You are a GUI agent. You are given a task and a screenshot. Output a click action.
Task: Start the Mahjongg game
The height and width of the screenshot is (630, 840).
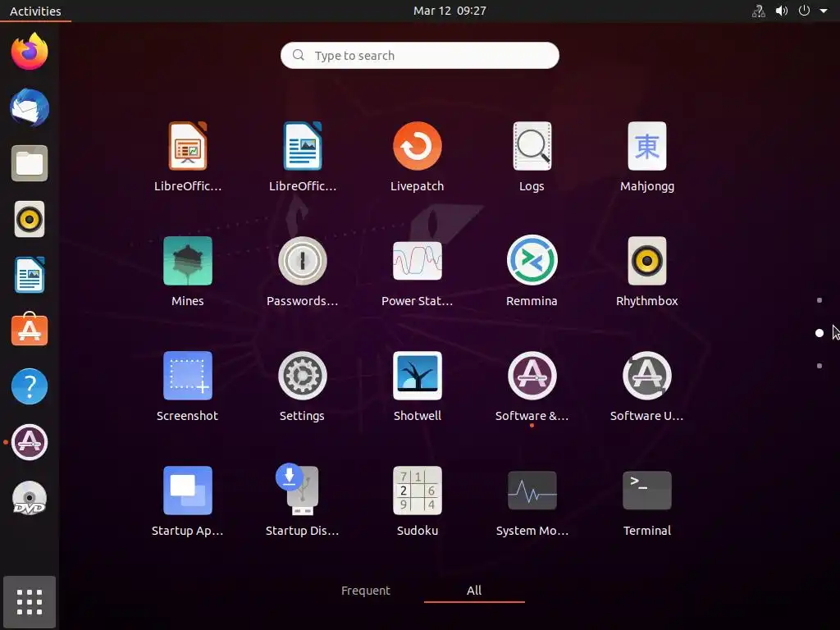[646, 157]
